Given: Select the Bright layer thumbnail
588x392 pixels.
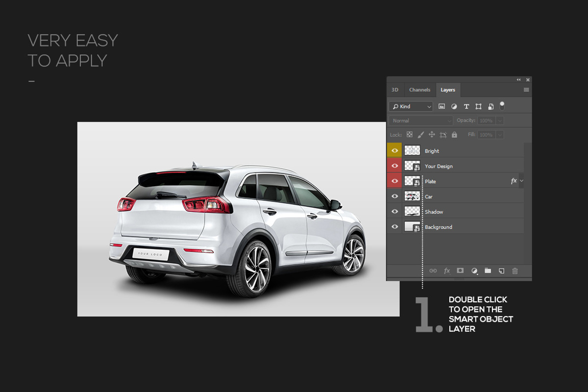Looking at the screenshot, I should point(412,150).
